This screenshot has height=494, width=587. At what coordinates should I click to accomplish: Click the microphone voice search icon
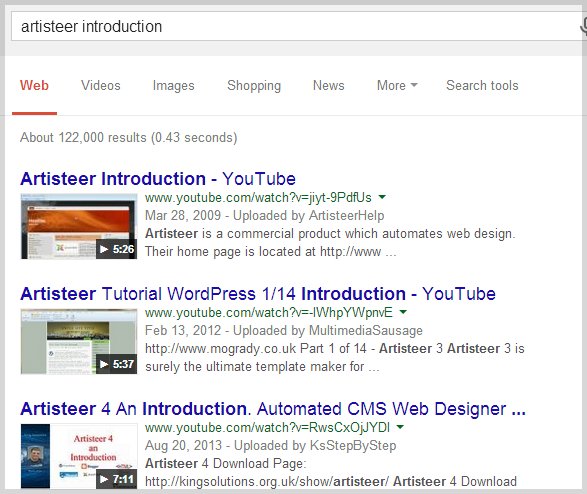pos(583,27)
